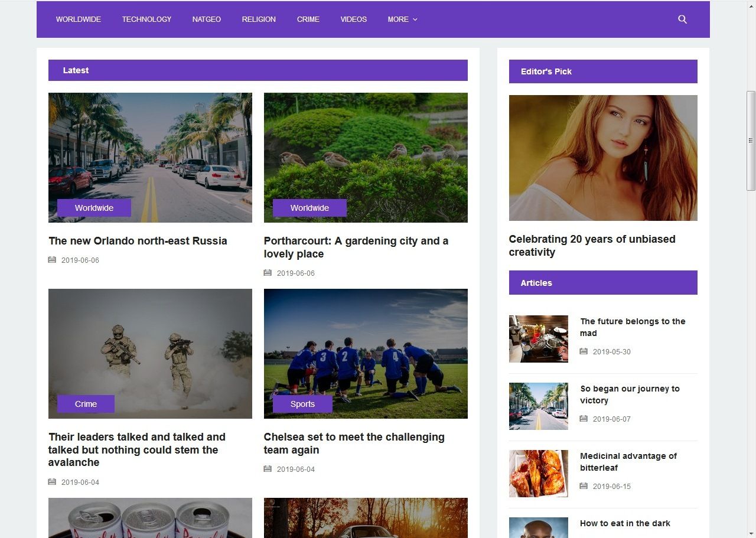This screenshot has height=538, width=756.
Task: Open the RELIGION section
Action: [258, 19]
